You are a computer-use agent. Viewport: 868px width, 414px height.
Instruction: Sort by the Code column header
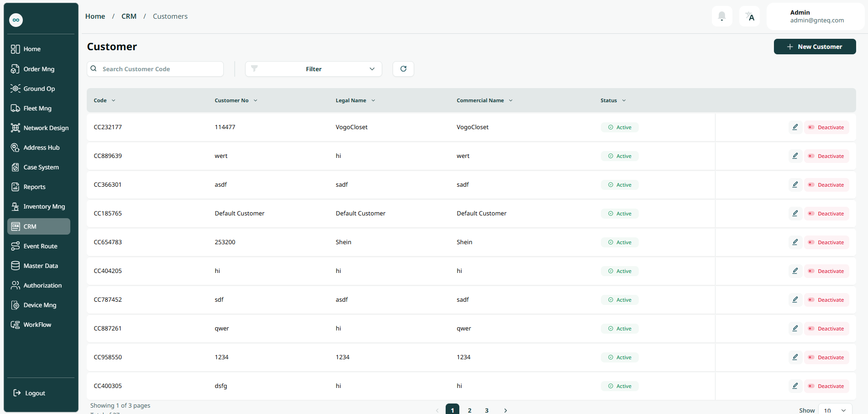105,100
